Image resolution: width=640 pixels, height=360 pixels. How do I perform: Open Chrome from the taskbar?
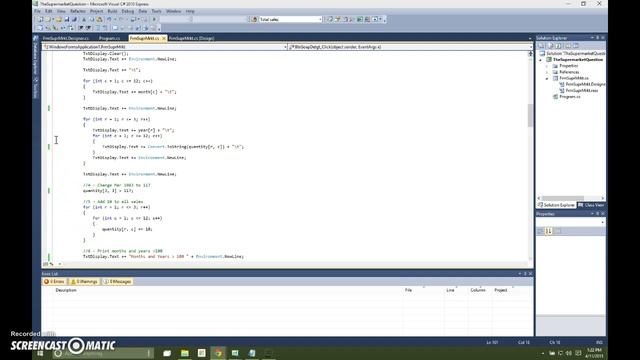pos(218,353)
